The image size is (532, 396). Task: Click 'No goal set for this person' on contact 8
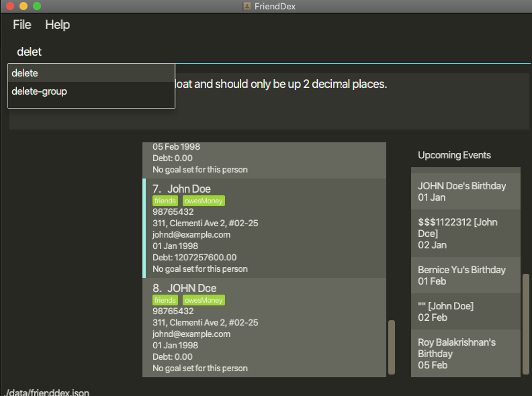pyautogui.click(x=200, y=368)
